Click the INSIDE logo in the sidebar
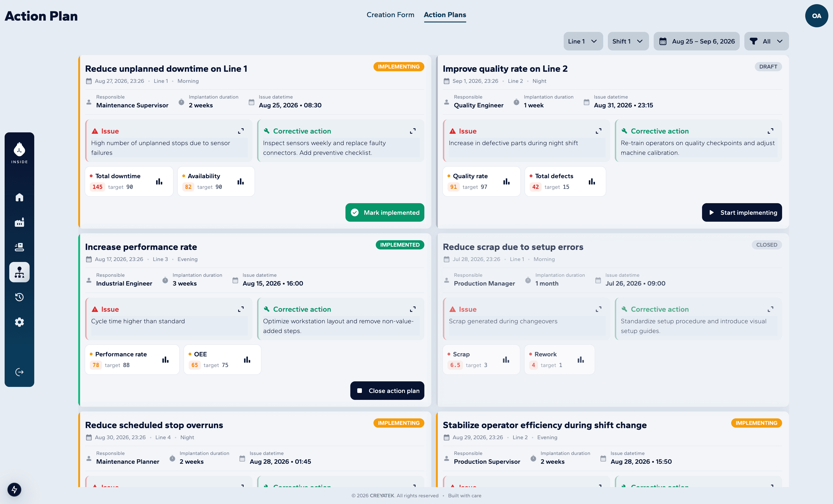The image size is (833, 504). point(19,153)
